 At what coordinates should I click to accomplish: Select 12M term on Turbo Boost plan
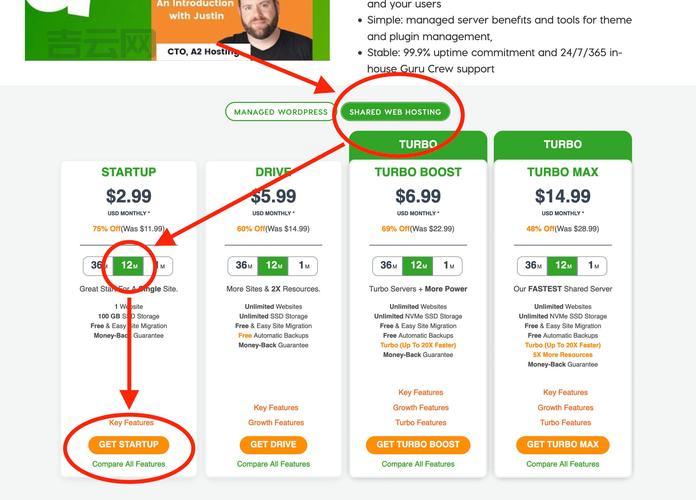(x=418, y=266)
